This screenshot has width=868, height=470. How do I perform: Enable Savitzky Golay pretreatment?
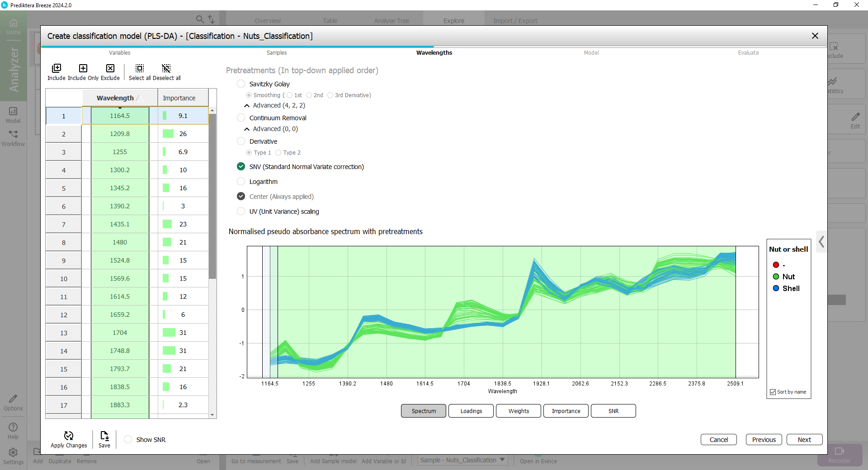241,84
